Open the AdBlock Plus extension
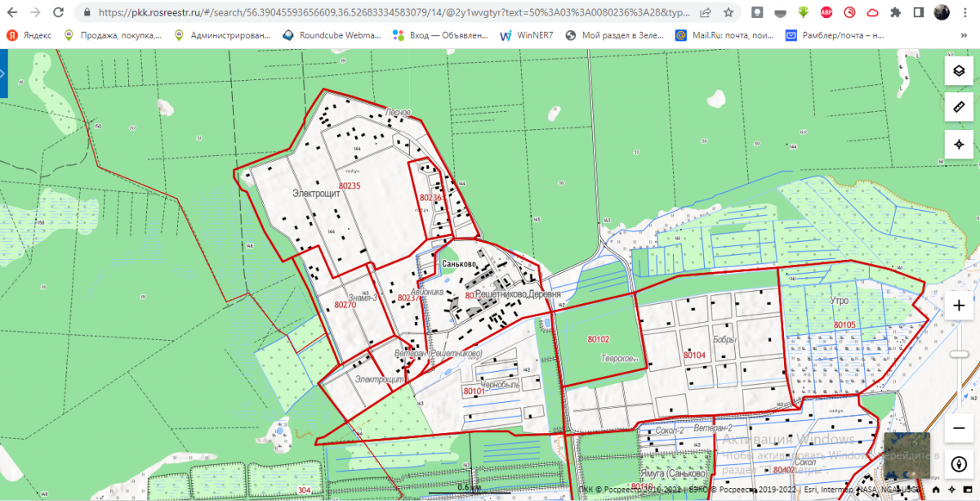980x501 pixels. tap(826, 12)
